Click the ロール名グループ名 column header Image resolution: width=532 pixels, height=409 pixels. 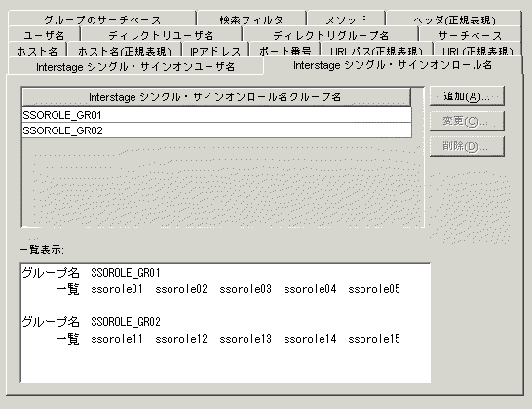216,97
